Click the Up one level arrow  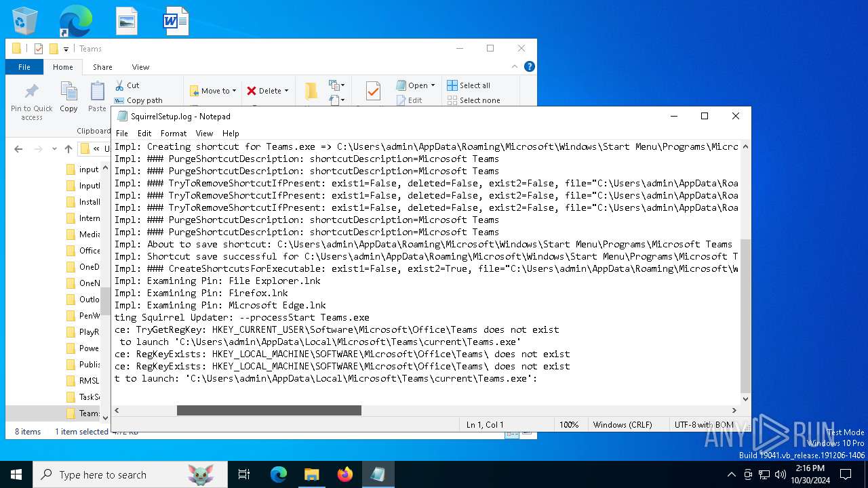pos(68,149)
